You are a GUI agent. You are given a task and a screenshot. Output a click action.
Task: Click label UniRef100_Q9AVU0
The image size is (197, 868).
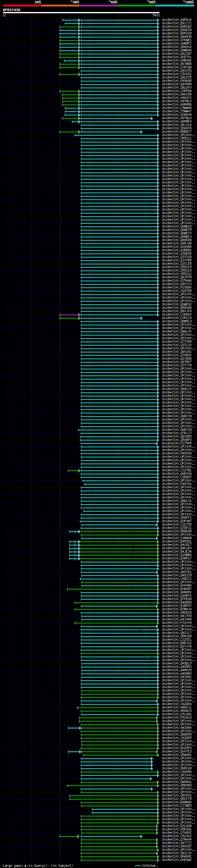pyautogui.click(x=176, y=47)
